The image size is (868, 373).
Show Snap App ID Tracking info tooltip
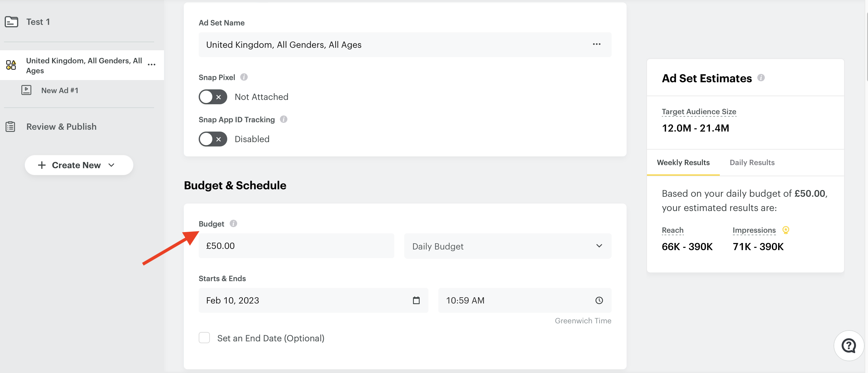pyautogui.click(x=284, y=119)
